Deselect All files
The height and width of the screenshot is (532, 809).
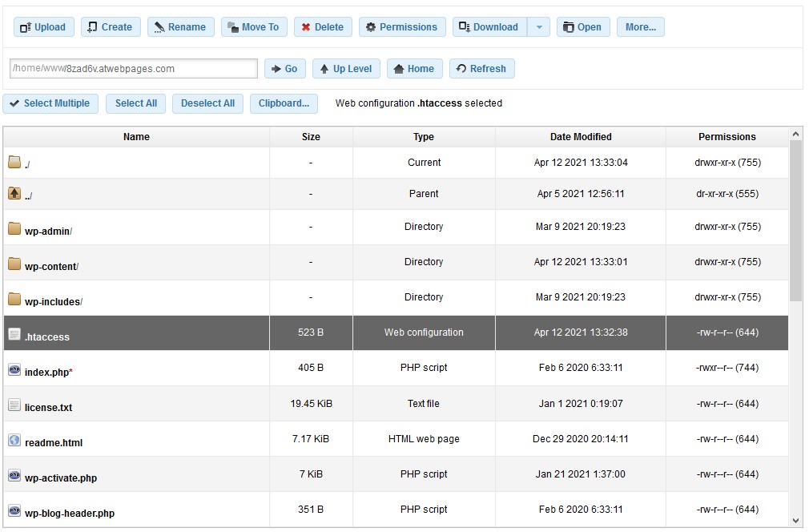click(207, 103)
